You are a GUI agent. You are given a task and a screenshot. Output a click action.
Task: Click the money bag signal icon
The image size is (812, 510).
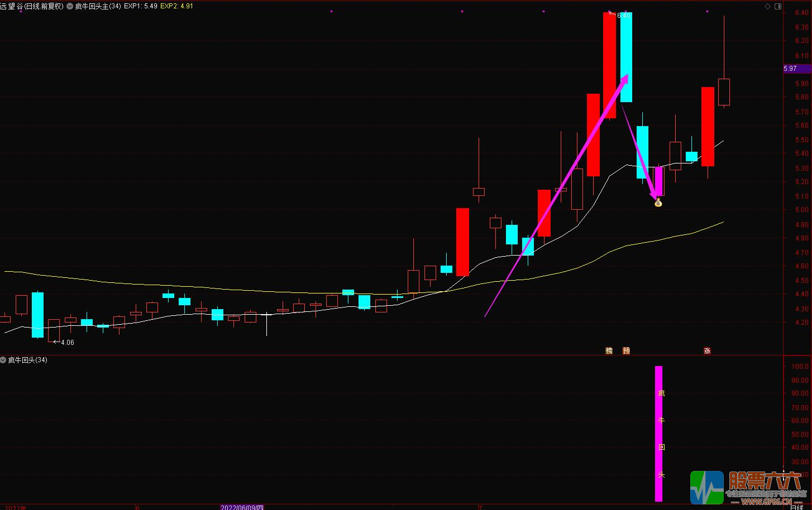coord(658,202)
